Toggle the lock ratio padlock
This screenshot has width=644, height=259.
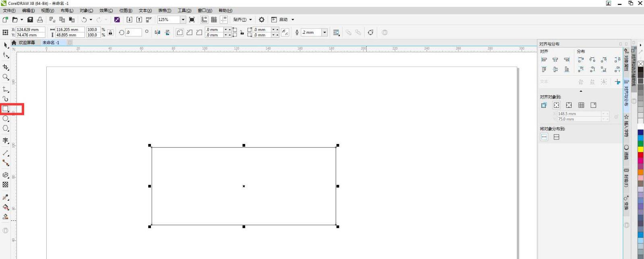click(x=110, y=33)
